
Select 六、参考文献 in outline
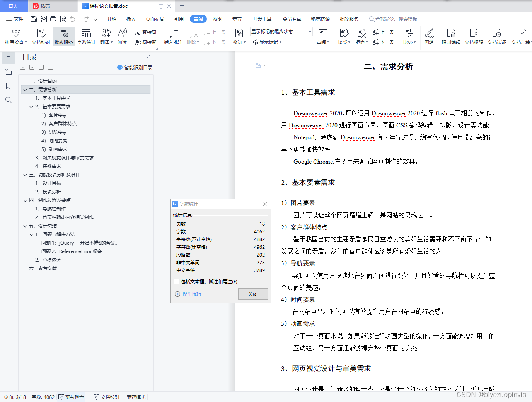[x=43, y=269]
